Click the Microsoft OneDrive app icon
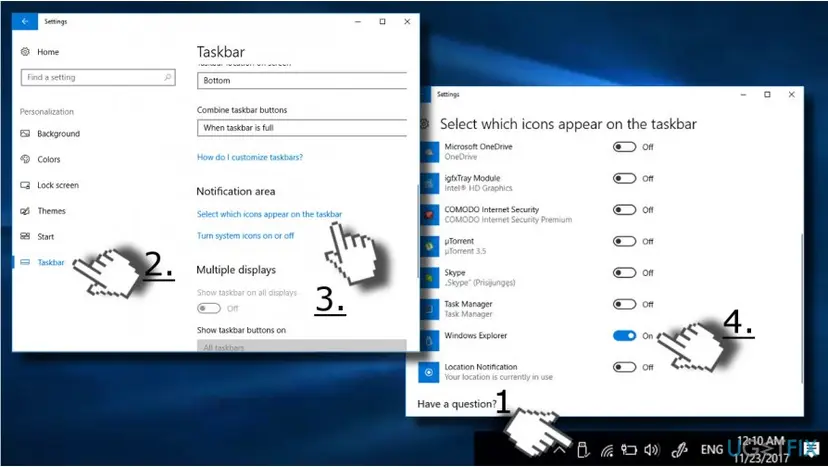828x467 pixels. [x=429, y=152]
